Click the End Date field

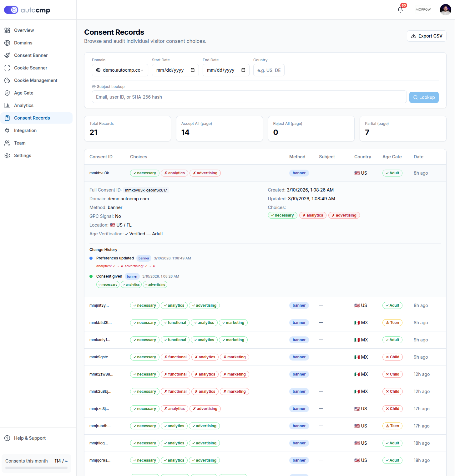point(226,70)
